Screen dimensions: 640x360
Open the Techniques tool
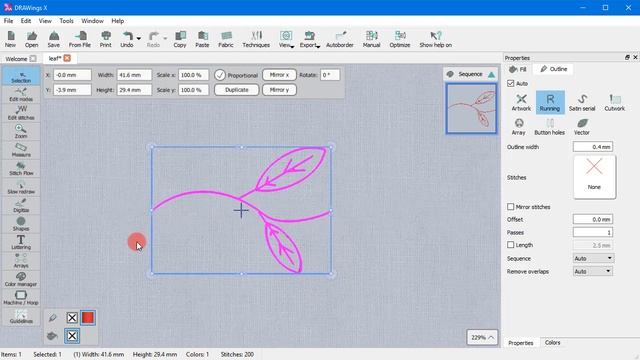tap(256, 39)
